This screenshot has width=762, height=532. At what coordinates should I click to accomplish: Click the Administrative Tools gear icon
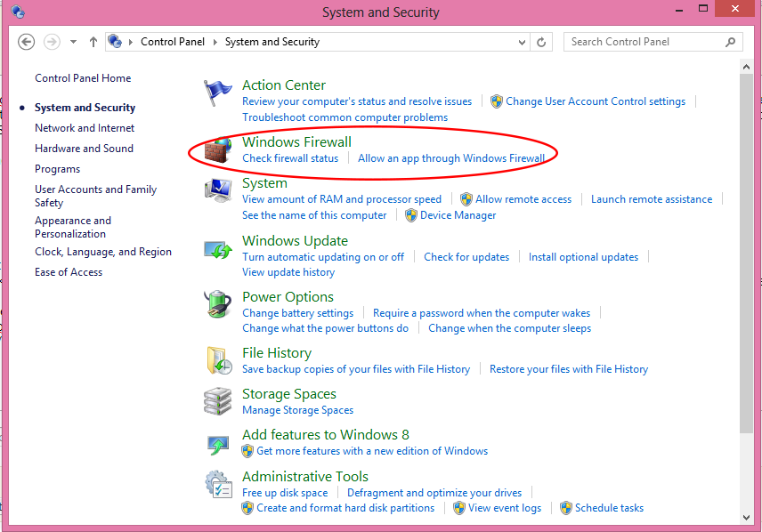(x=218, y=484)
